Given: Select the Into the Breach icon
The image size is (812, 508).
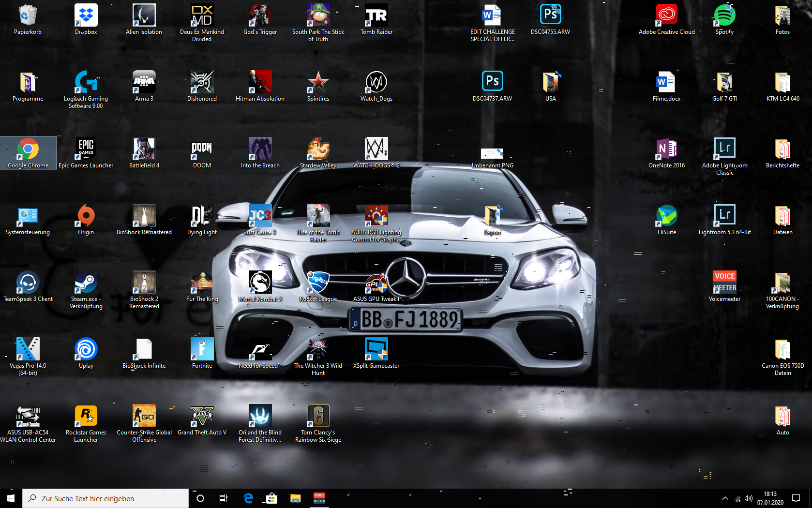Looking at the screenshot, I should (260, 149).
